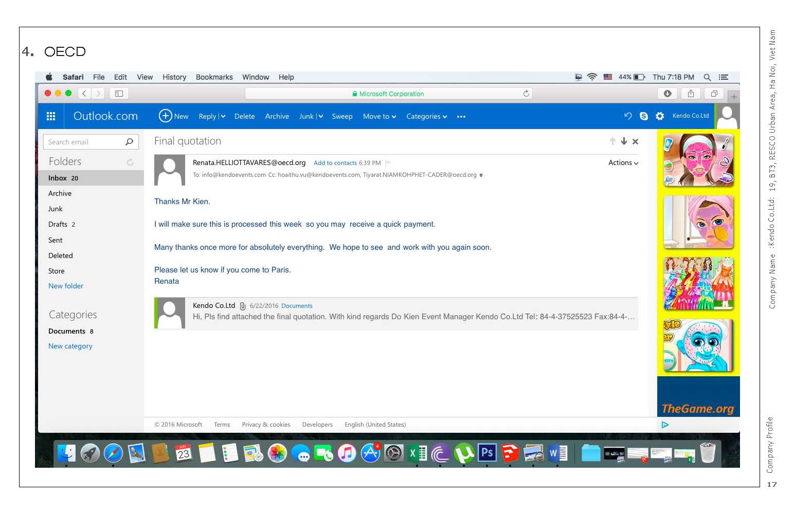
Task: Delete the open message
Action: click(x=245, y=116)
